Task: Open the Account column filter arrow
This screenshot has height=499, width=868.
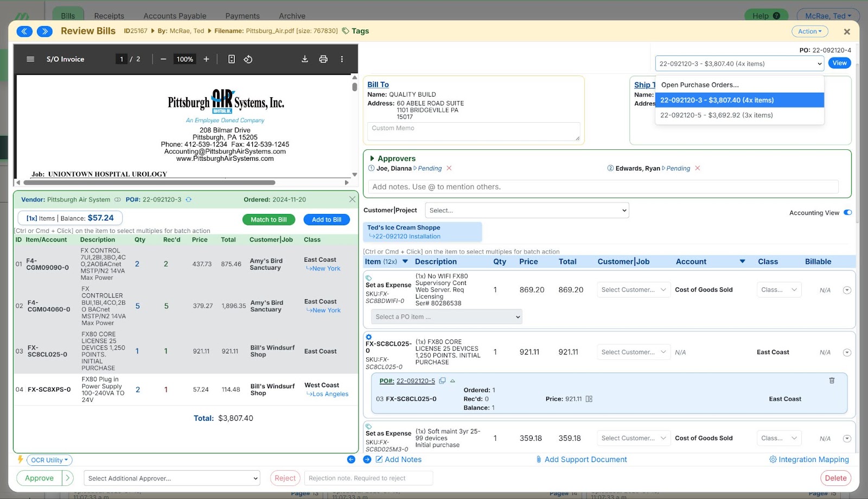Action: coord(742,262)
